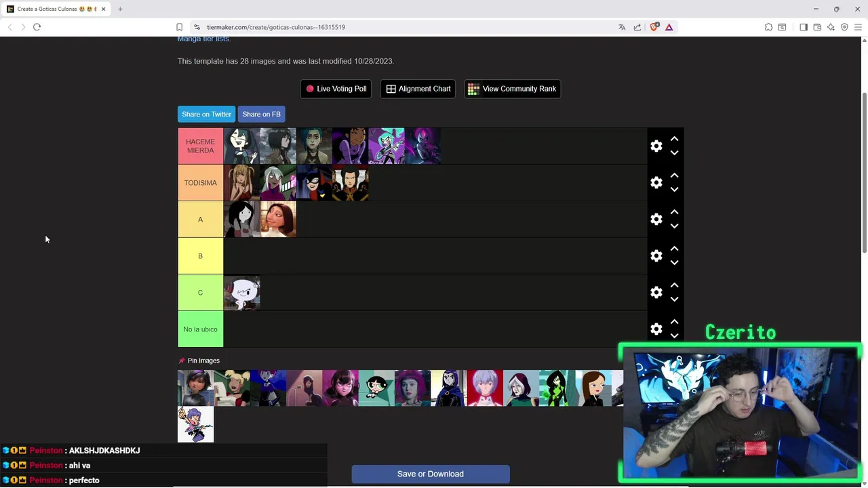Open the Manga tier lists link

pos(203,39)
